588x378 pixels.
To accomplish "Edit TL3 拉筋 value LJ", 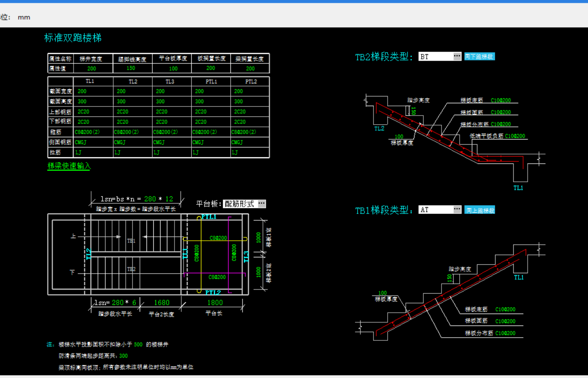I will pyautogui.click(x=156, y=153).
